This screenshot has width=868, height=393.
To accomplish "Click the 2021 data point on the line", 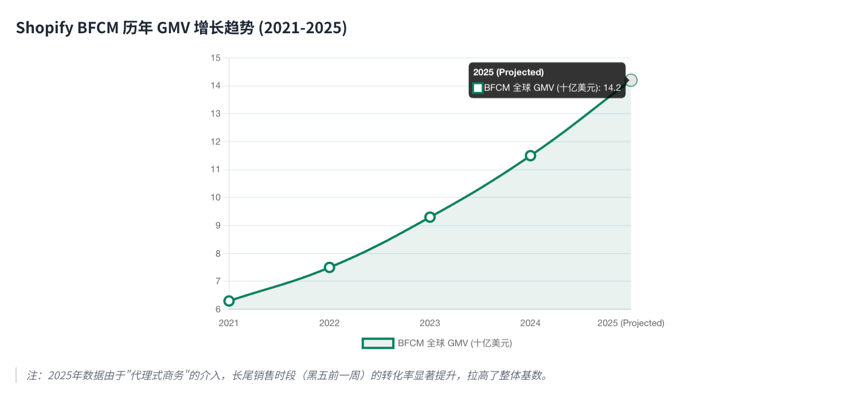I will 229,301.
